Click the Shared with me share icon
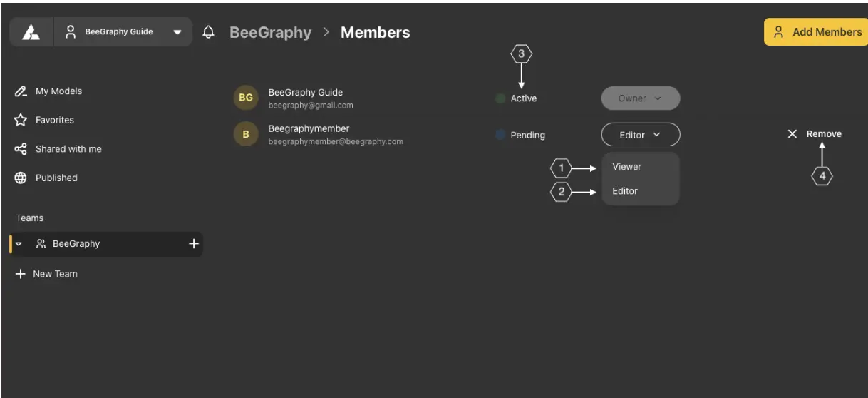 [x=21, y=149]
